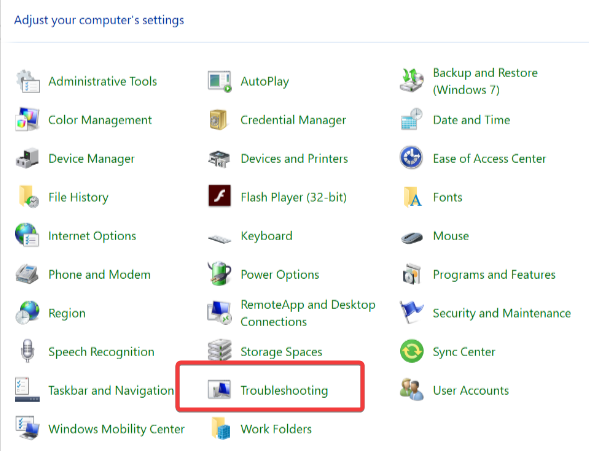The width and height of the screenshot is (589, 451).
Task: Open the Flash Player icon
Action: (219, 196)
